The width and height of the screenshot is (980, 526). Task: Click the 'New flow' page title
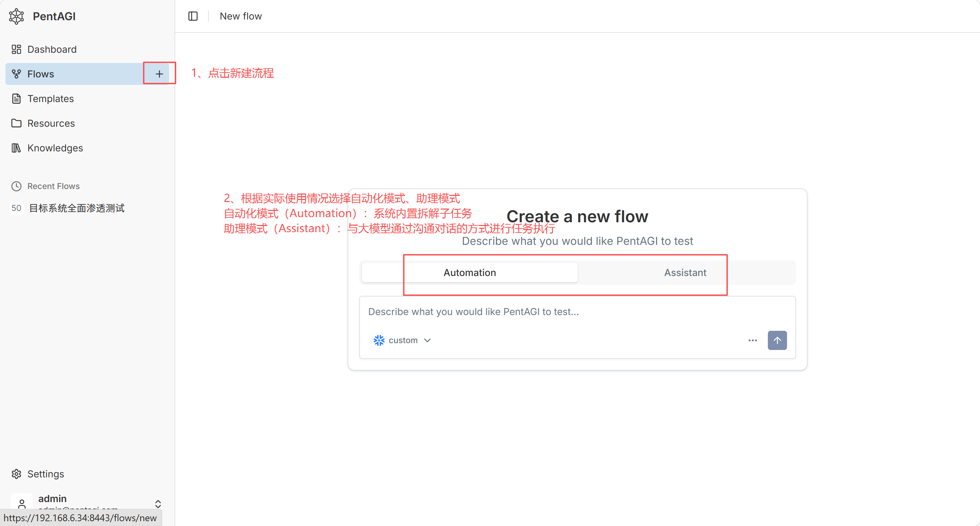point(241,16)
